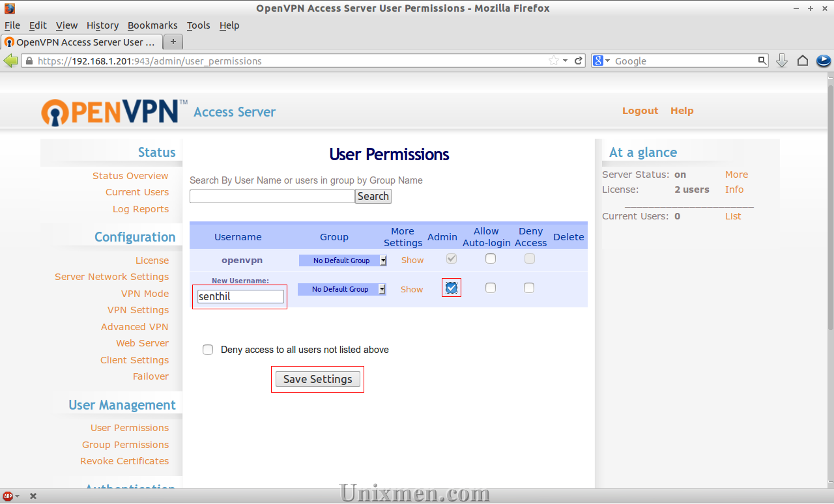Open Google search engine icon selector
834x504 pixels.
pos(601,61)
